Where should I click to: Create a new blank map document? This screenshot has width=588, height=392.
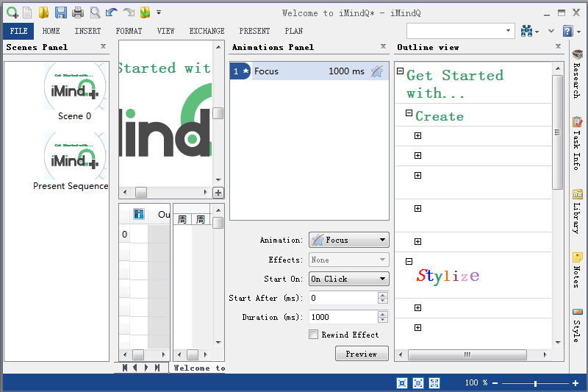[27, 13]
